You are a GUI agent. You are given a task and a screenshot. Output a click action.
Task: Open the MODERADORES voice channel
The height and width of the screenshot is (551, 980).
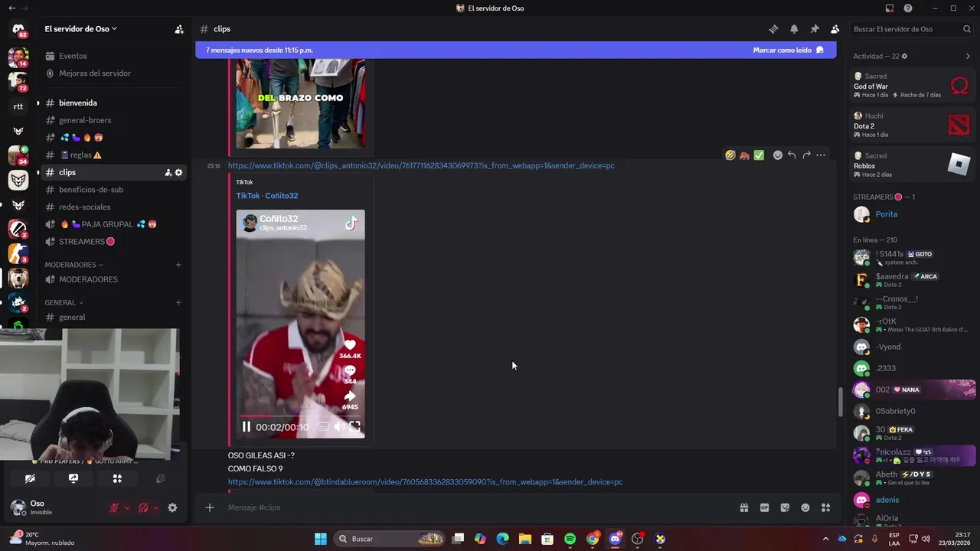[x=88, y=279]
